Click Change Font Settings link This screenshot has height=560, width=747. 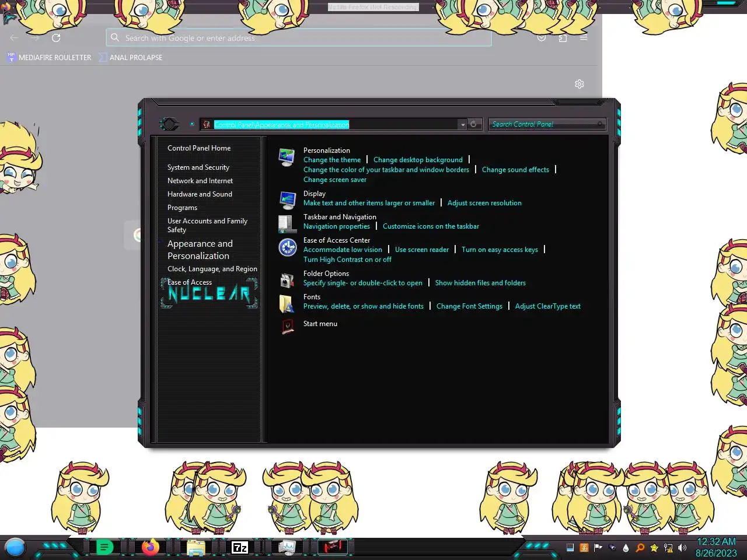pyautogui.click(x=469, y=306)
